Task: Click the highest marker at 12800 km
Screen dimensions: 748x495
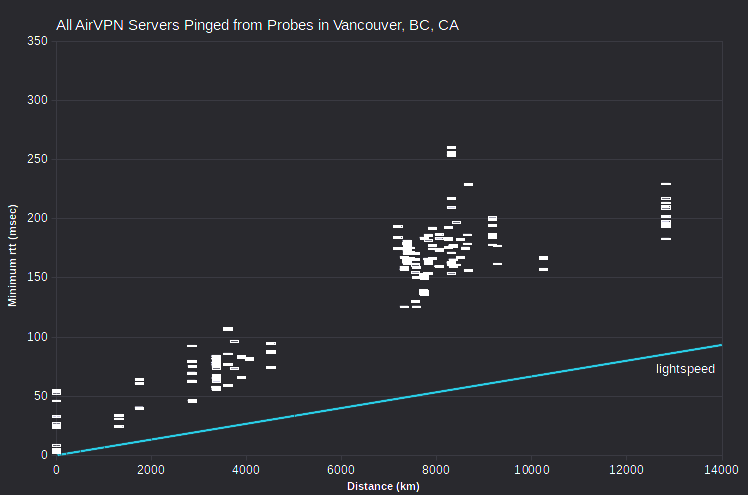Action: tap(666, 184)
